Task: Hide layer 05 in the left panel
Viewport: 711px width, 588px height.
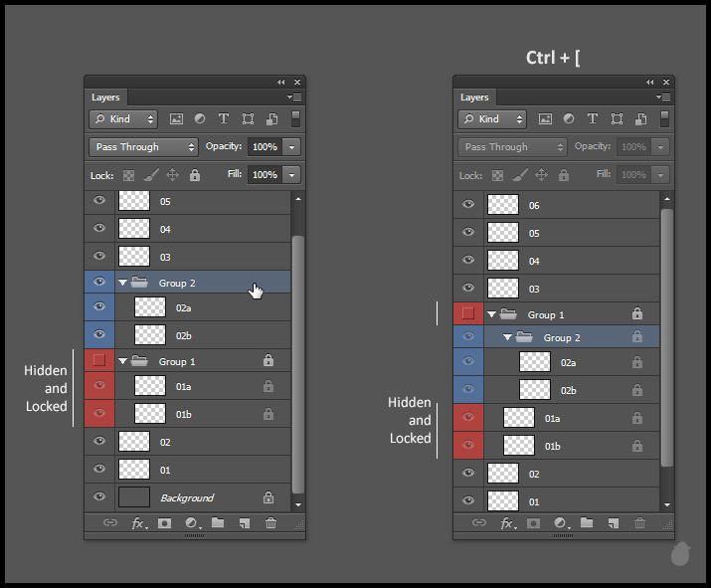Action: point(99,200)
